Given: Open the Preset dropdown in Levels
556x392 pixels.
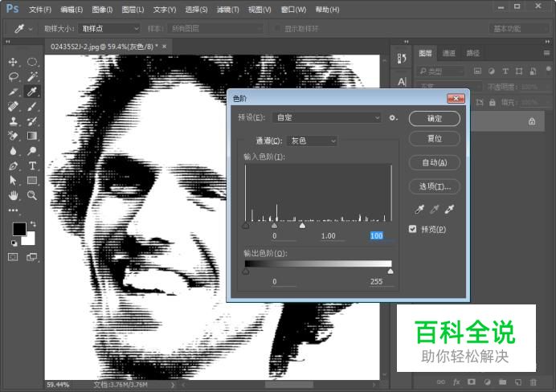Looking at the screenshot, I should [x=326, y=117].
